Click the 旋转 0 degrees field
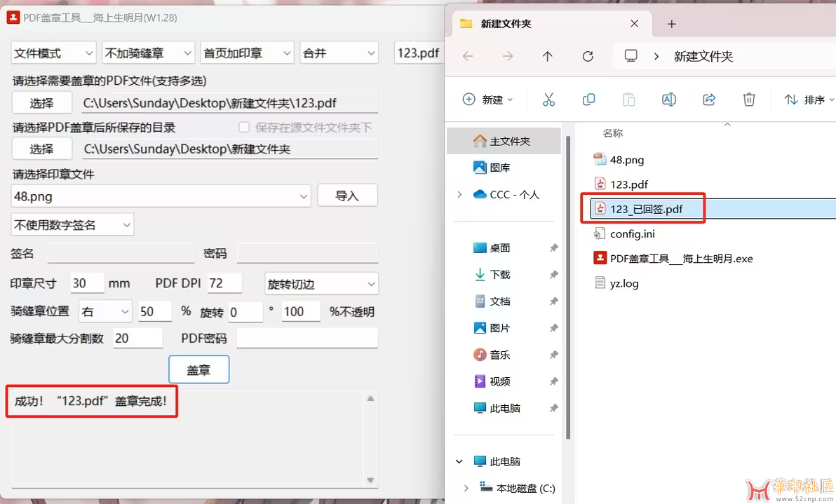Image resolution: width=836 pixels, height=504 pixels. pos(245,312)
